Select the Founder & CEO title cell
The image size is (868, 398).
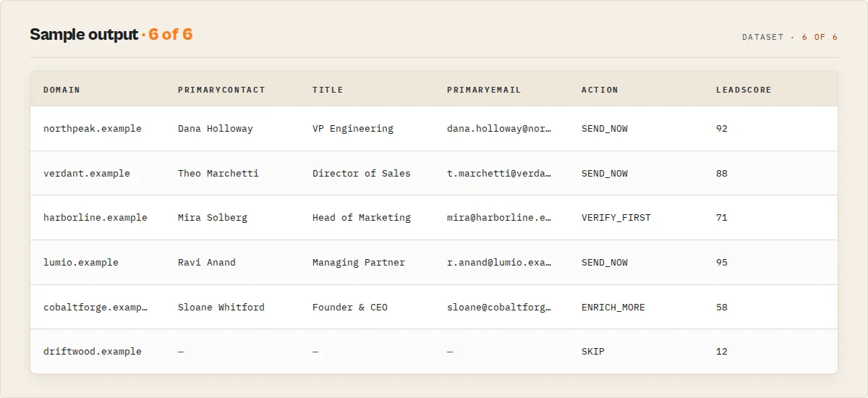(350, 308)
